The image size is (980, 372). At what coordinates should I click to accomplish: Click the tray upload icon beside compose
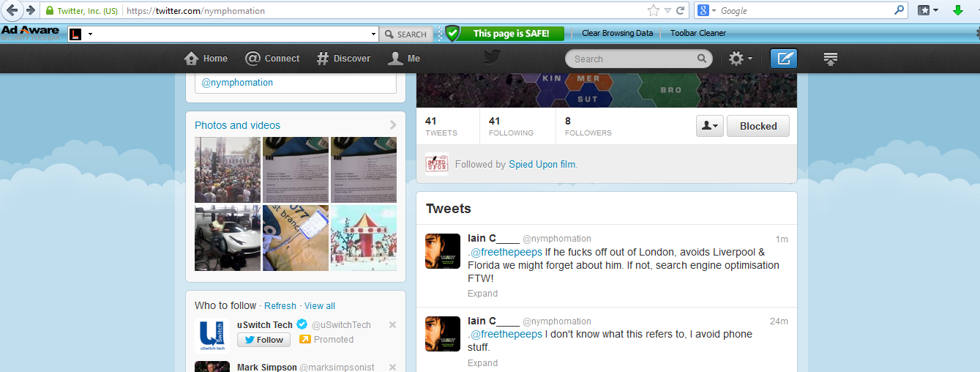[831, 59]
